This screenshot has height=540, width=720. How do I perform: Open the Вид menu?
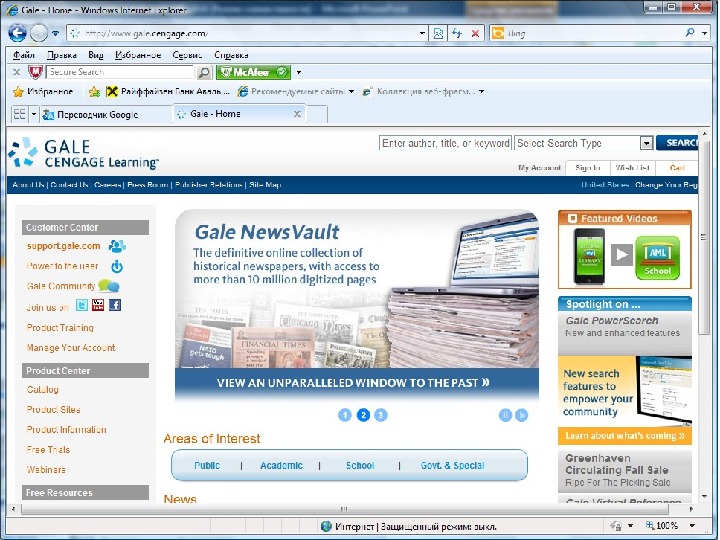(96, 55)
